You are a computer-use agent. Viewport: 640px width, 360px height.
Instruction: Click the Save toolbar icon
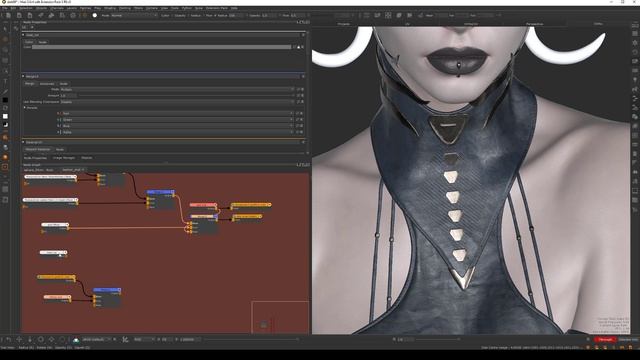pos(30,16)
